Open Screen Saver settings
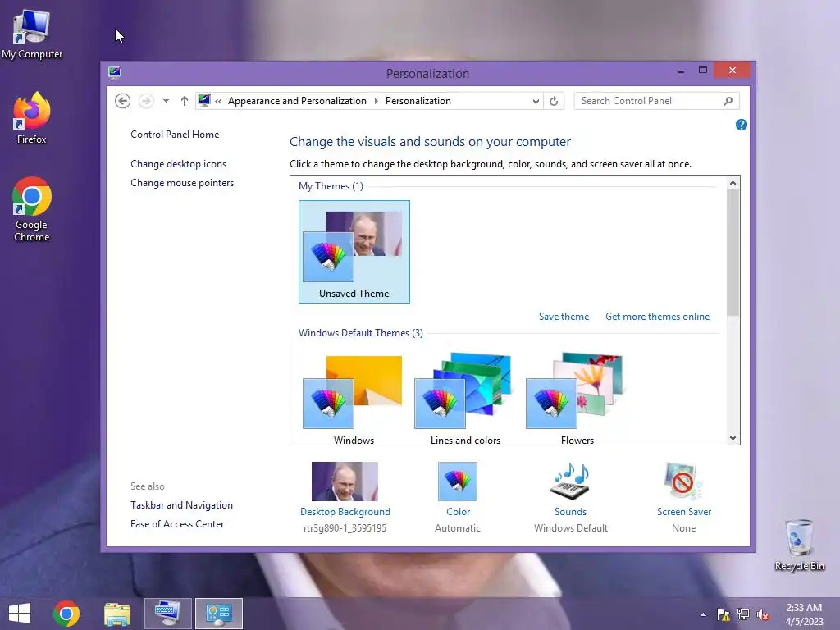Viewport: 840px width, 630px height. (x=683, y=497)
